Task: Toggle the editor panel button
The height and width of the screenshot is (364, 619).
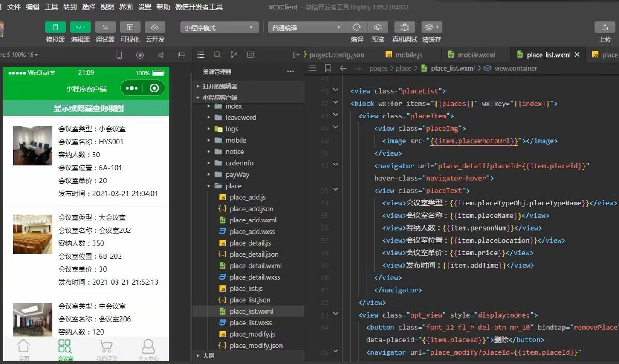Action: coord(80,27)
